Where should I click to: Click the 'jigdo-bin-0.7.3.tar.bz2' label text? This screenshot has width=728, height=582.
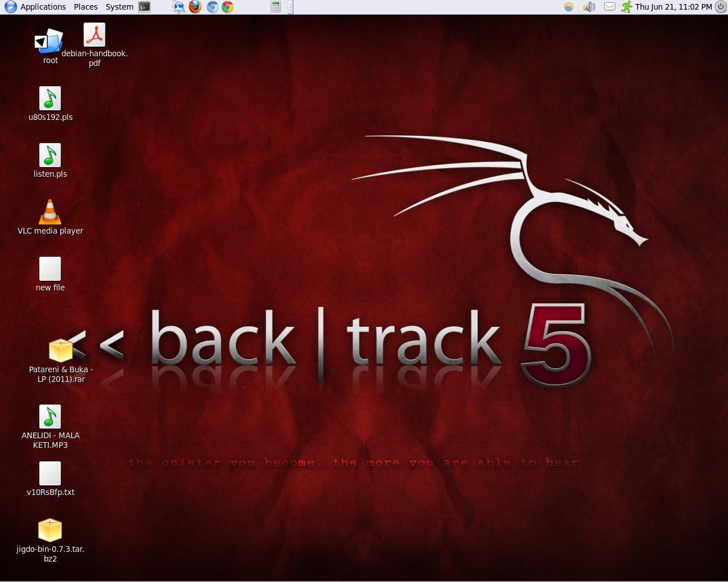point(50,554)
